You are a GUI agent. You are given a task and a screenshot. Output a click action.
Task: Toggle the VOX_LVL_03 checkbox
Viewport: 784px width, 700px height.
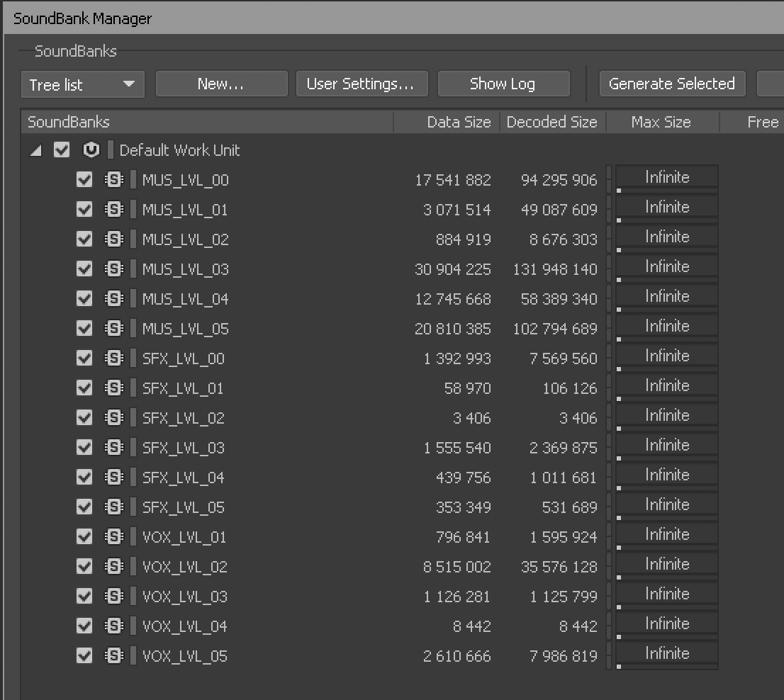coord(84,596)
